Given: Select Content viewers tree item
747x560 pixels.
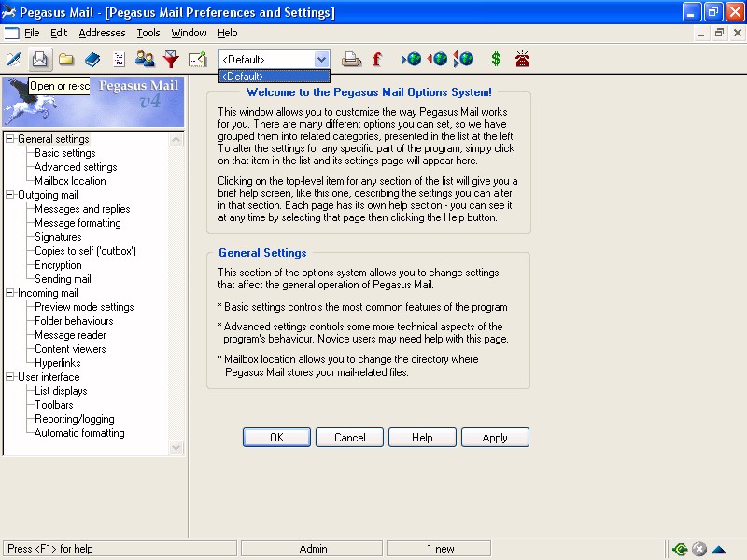Looking at the screenshot, I should tap(71, 349).
